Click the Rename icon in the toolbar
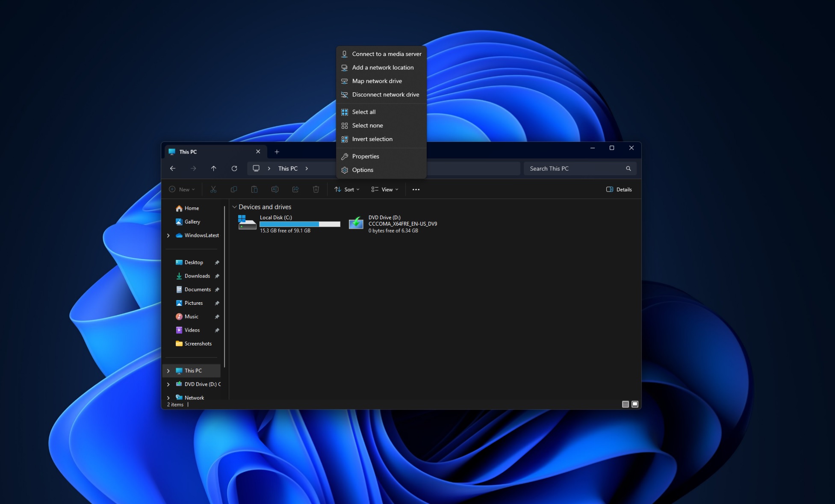 [x=275, y=189]
